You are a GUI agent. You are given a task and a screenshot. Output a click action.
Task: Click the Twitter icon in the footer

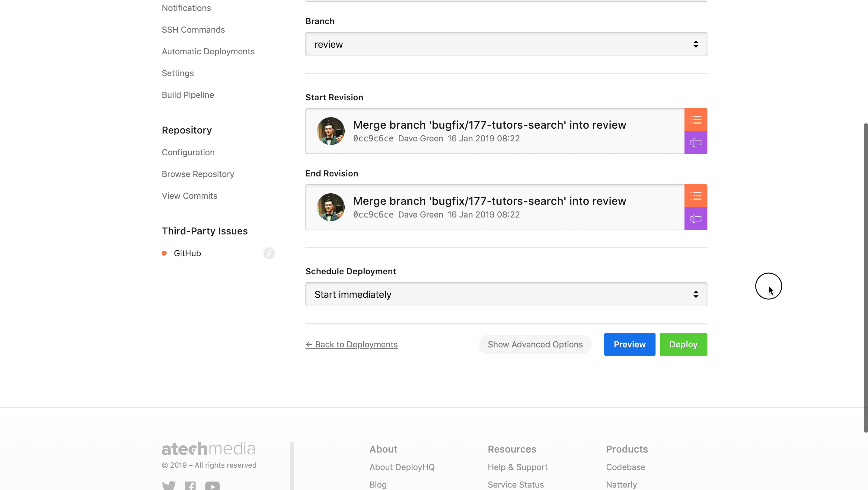(x=169, y=485)
